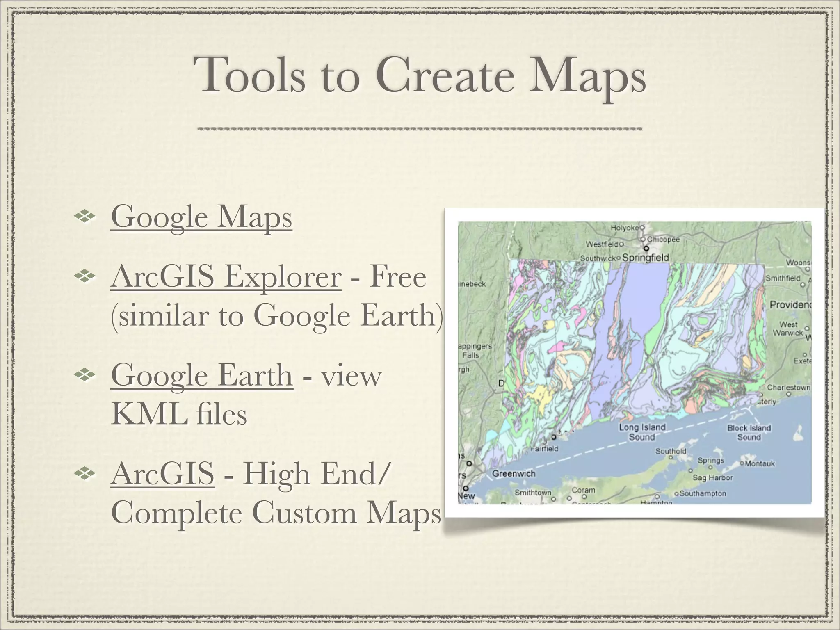This screenshot has height=630, width=840.
Task: Click the Springfield label on the map
Action: (646, 258)
